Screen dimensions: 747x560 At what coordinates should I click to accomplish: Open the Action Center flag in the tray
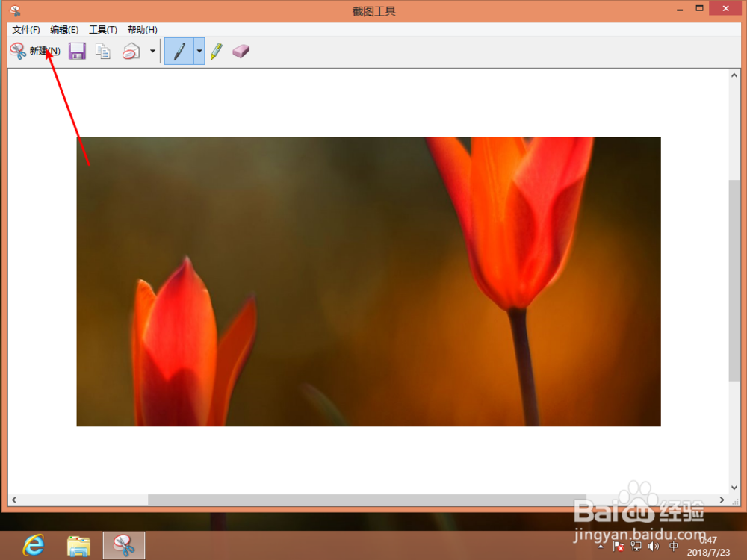click(x=618, y=546)
